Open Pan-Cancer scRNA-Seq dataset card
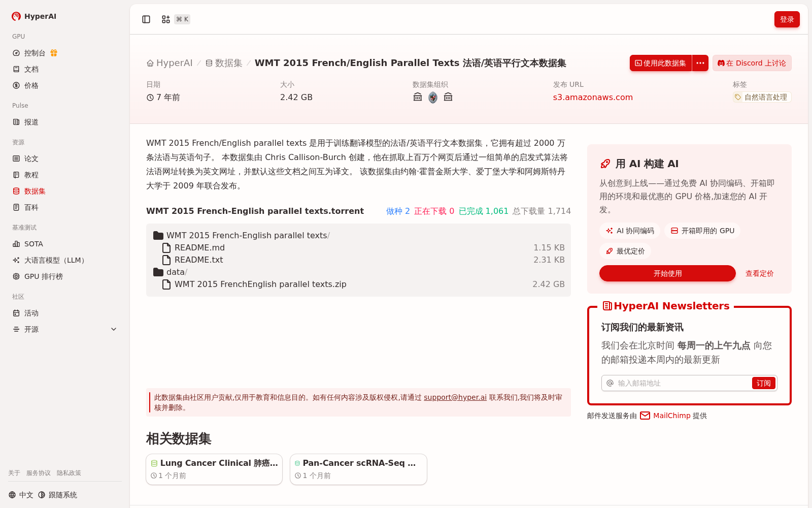Image resolution: width=812 pixels, height=508 pixels. coord(358,469)
